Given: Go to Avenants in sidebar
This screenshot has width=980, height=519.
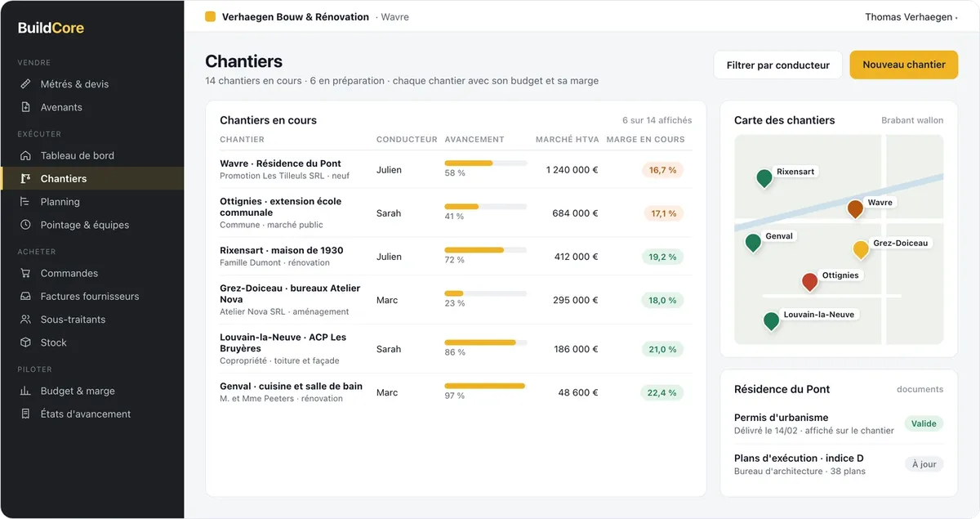Looking at the screenshot, I should click(92, 107).
